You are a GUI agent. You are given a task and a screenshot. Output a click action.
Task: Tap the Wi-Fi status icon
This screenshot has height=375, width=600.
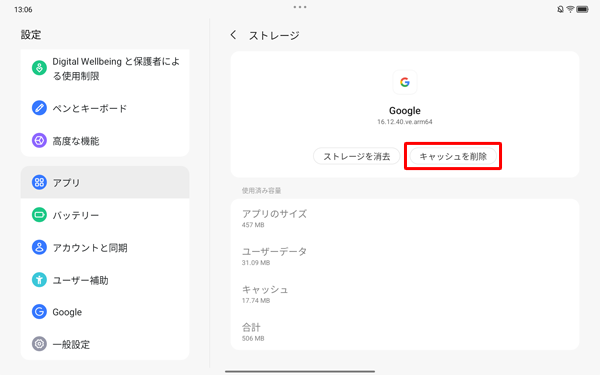click(x=570, y=9)
